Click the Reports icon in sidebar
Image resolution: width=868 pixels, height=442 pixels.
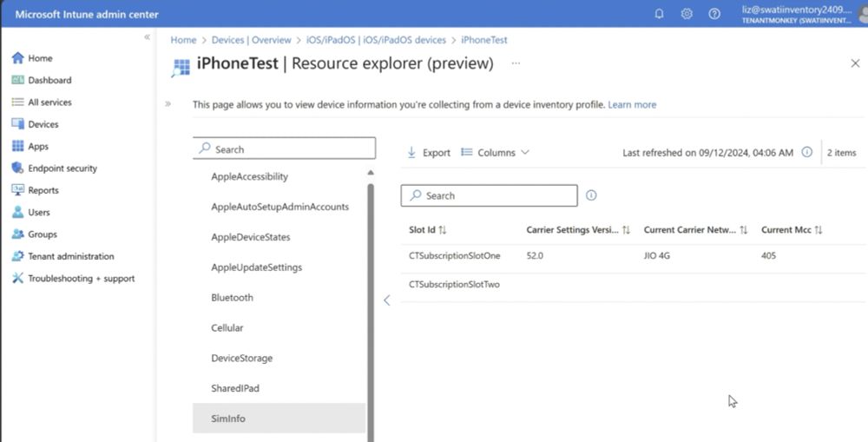click(x=17, y=190)
